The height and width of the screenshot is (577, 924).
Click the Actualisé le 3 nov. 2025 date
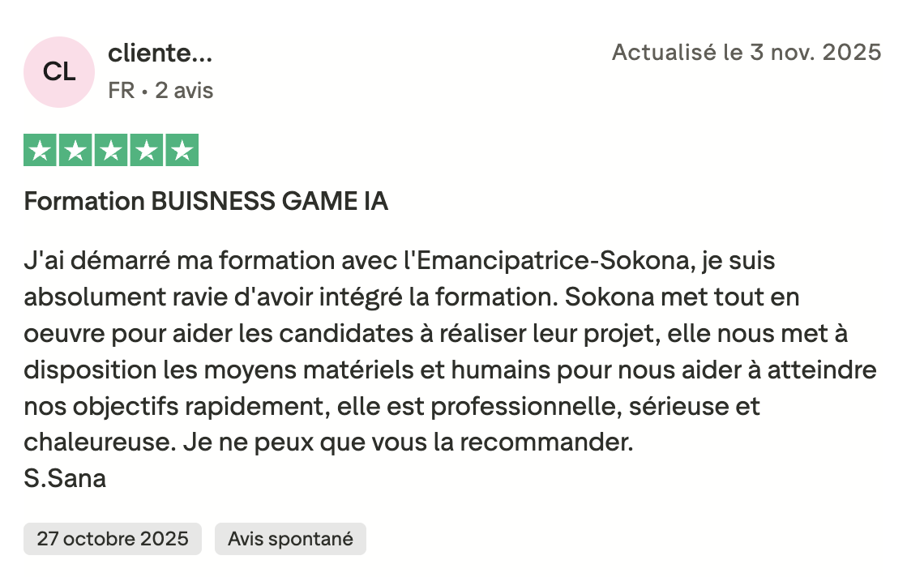tap(746, 53)
